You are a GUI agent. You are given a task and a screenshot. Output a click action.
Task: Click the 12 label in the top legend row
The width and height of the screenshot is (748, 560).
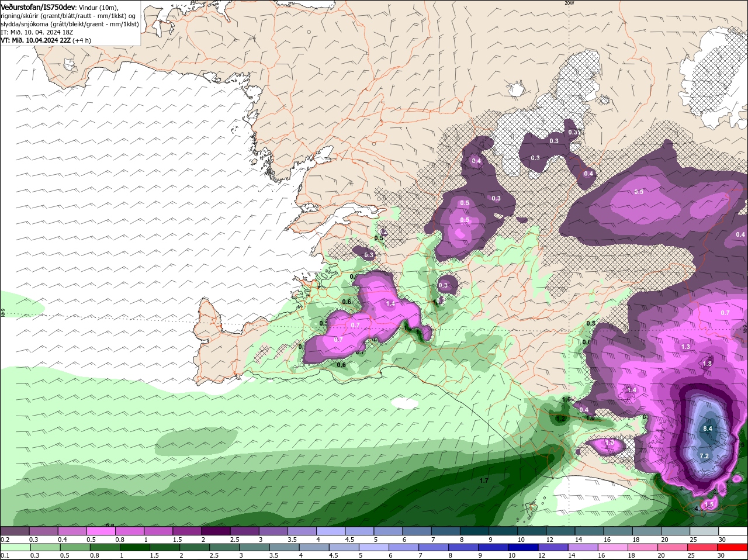(x=549, y=540)
